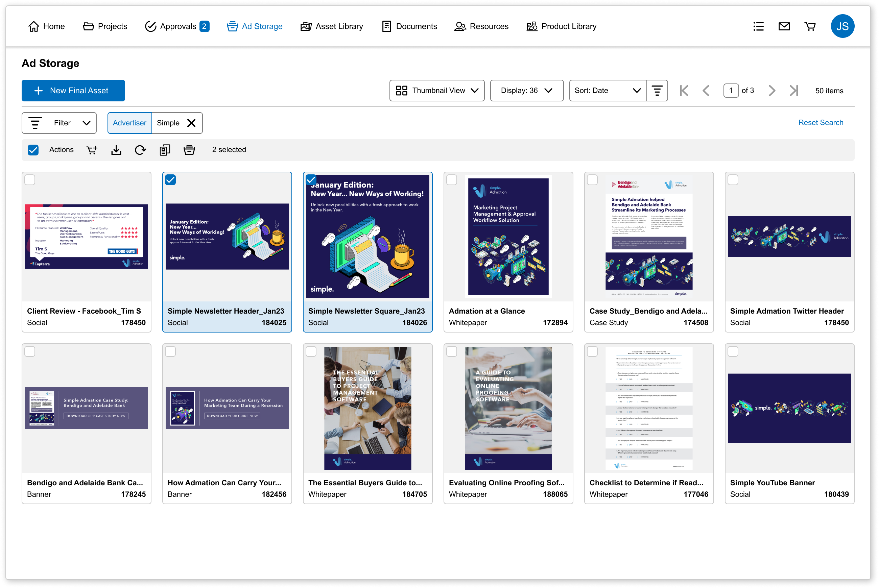Go to the last page arrow
This screenshot has width=879, height=588.
tap(793, 90)
